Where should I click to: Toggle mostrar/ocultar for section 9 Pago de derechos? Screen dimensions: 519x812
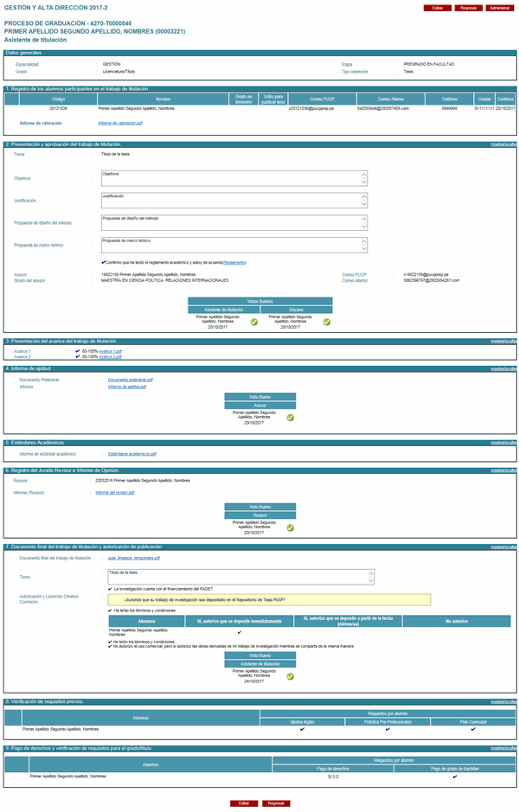point(503,749)
